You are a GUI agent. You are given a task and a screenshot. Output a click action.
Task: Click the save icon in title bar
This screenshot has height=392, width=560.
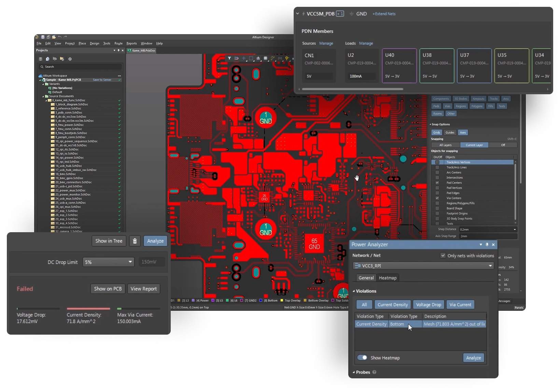coord(43,37)
